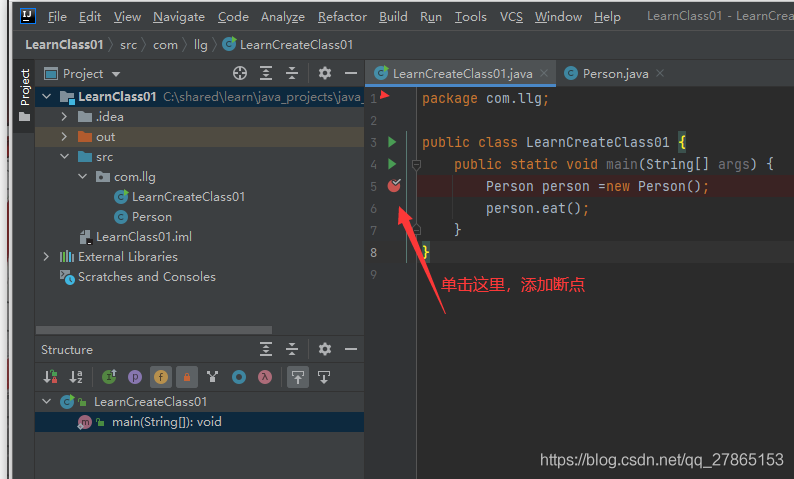Screen dimensions: 794x479
Task: Open the VCS menu
Action: pos(511,17)
